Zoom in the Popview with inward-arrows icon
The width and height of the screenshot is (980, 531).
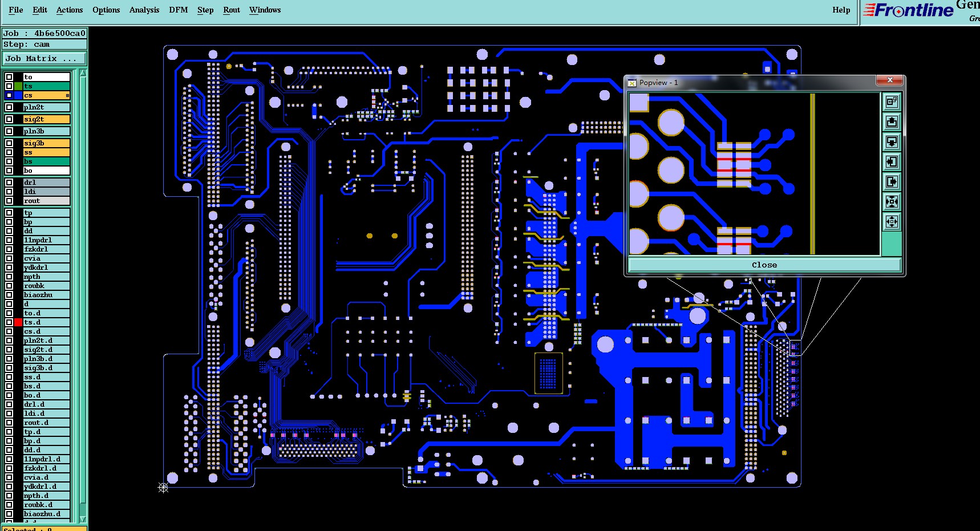[892, 202]
